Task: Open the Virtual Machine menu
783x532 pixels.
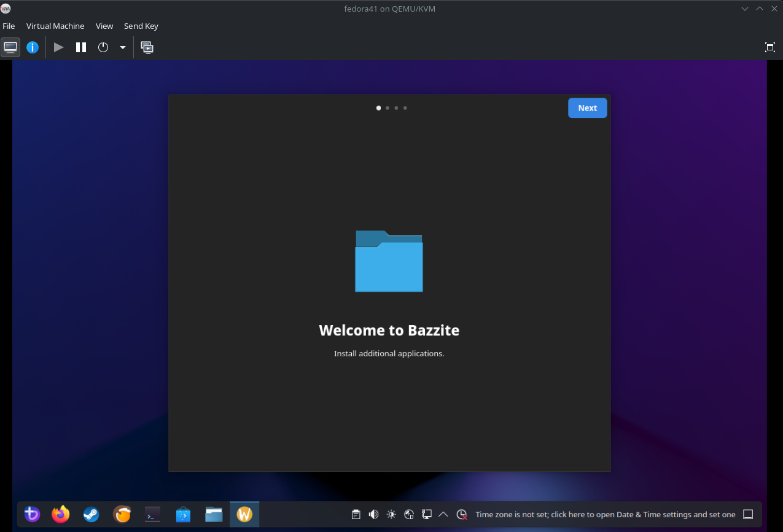Action: point(55,26)
